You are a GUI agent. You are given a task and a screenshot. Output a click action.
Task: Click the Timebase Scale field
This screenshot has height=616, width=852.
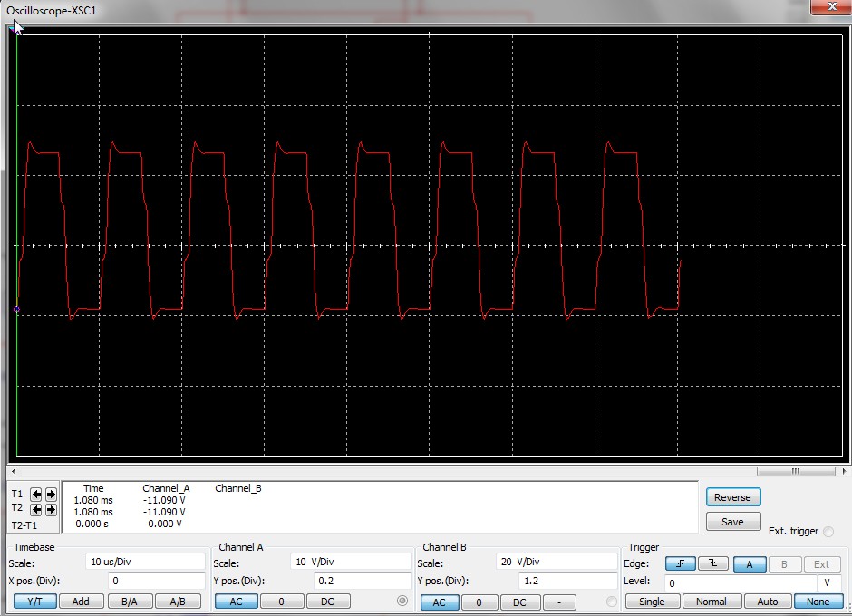(x=145, y=562)
